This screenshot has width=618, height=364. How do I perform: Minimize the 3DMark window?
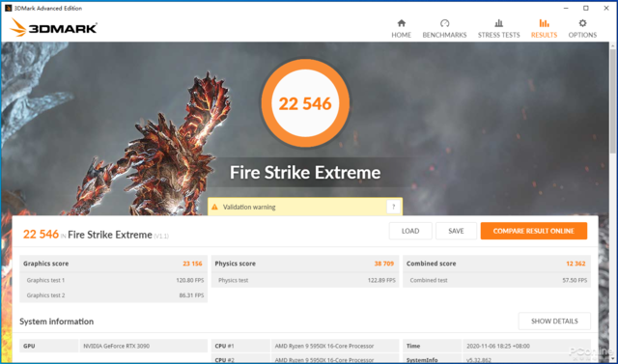pos(566,8)
